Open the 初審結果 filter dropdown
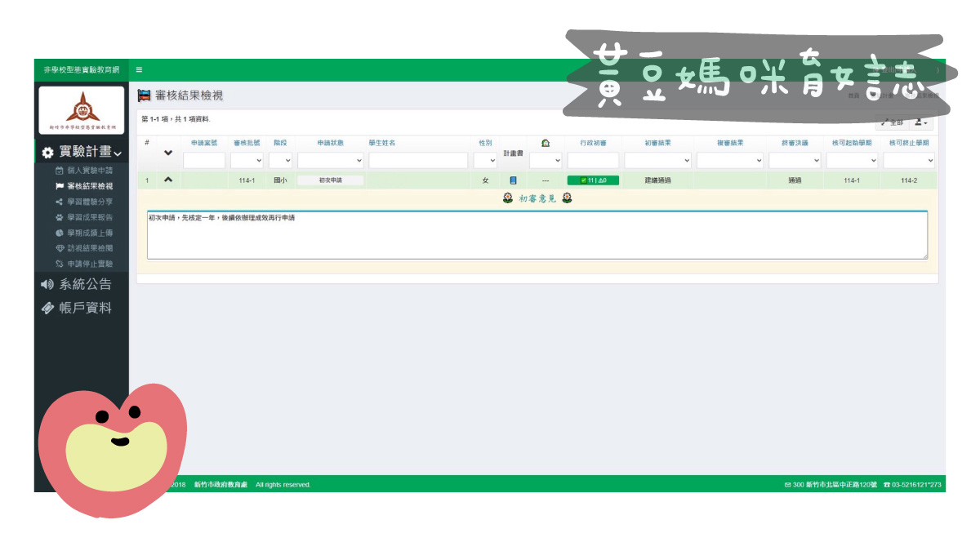 [657, 160]
